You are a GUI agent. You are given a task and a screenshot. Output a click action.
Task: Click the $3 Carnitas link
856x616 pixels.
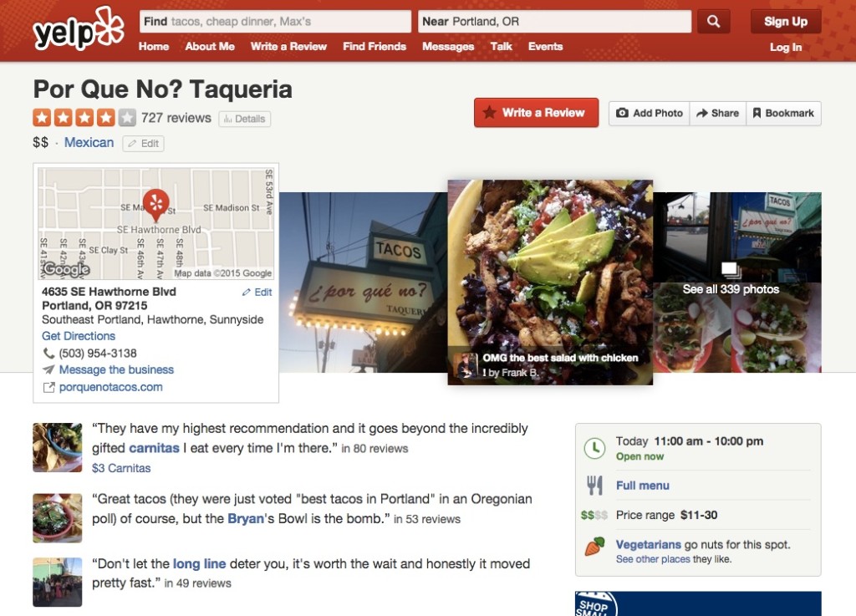click(121, 468)
